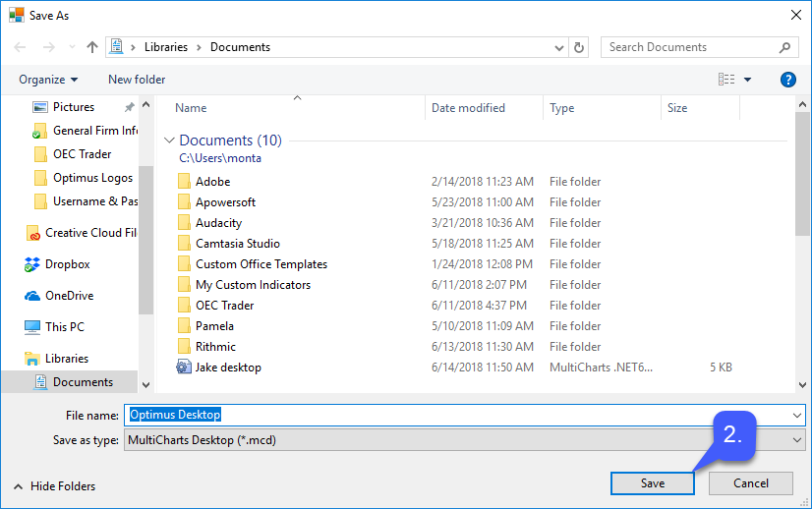Viewport: 812px width, 509px height.
Task: Expand the File name dropdown arrow
Action: [797, 416]
